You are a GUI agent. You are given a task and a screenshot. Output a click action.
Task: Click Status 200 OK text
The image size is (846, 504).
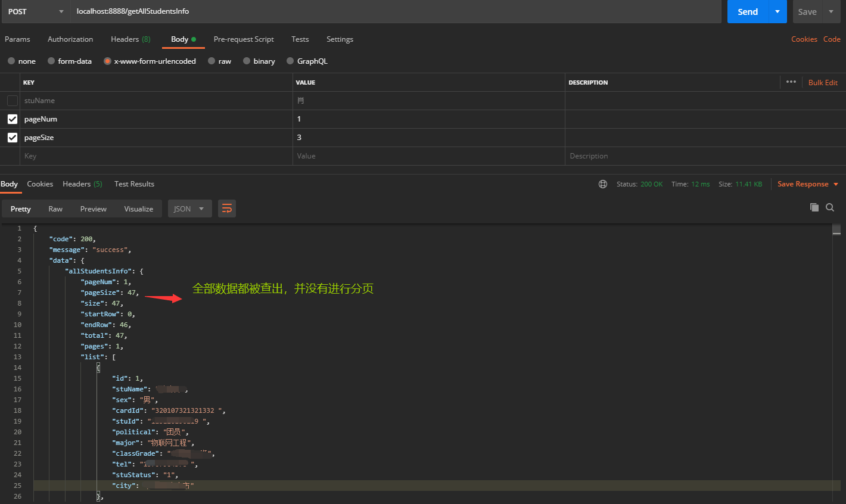639,184
